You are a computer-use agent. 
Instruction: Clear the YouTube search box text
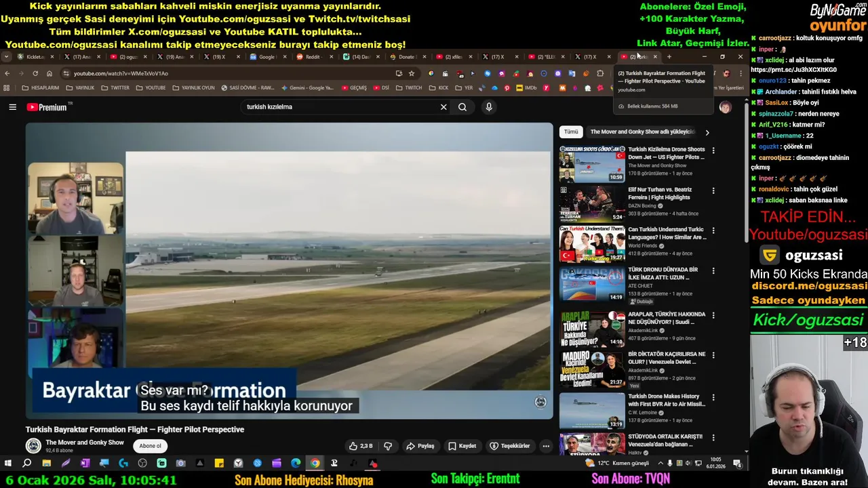(x=443, y=107)
